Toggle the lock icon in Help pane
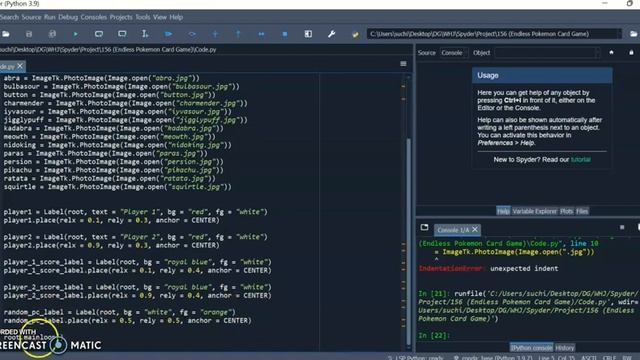This screenshot has height=360, width=640. tap(631, 52)
